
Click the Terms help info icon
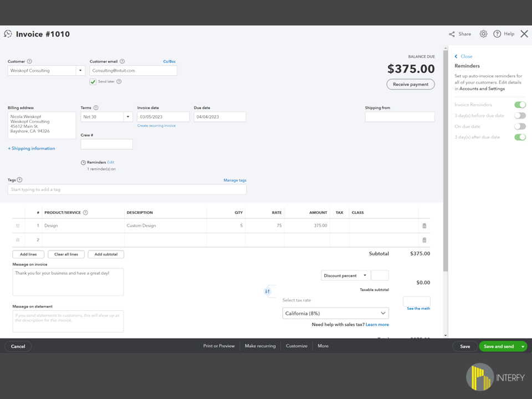(96, 108)
